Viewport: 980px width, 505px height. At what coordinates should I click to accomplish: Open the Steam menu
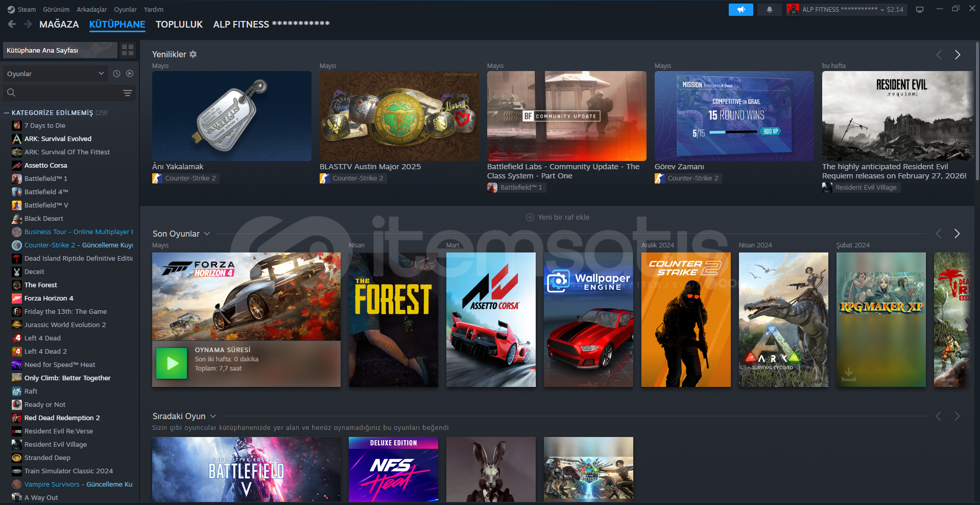(27, 9)
